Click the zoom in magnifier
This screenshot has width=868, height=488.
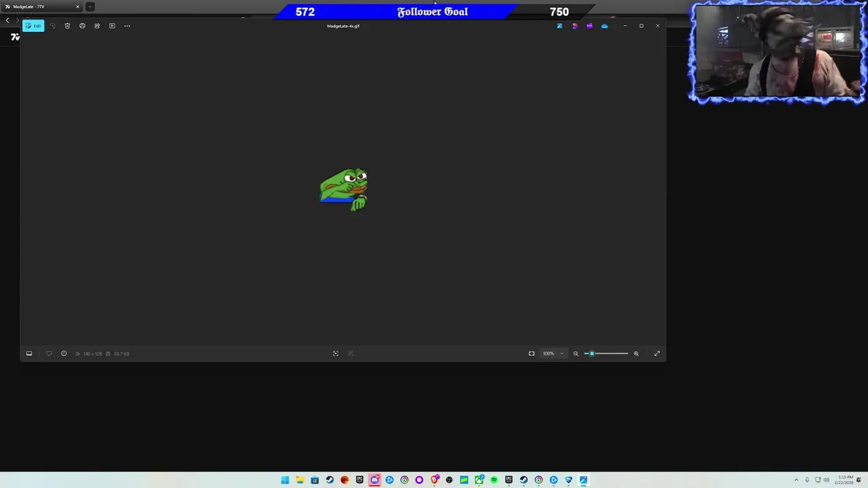[636, 353]
